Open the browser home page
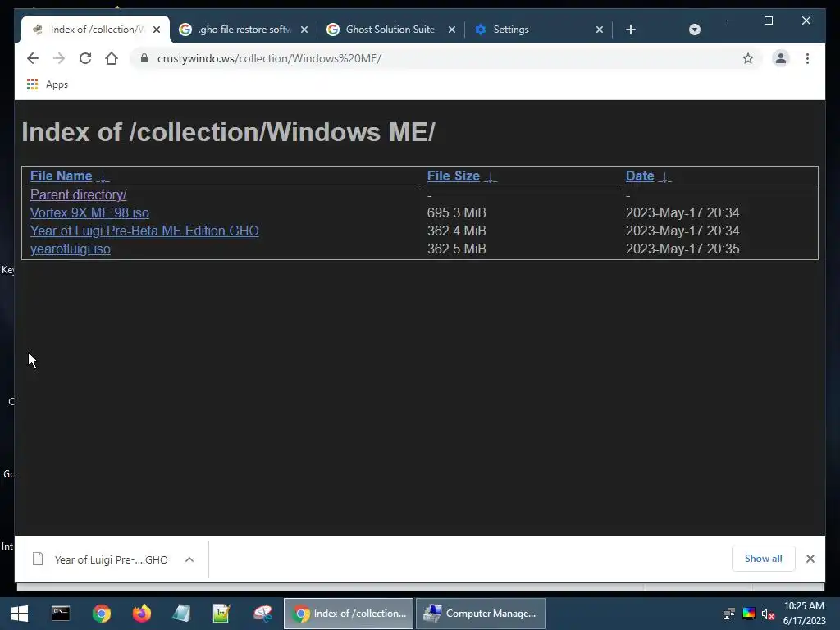Screen dimensions: 840x630 pos(112,58)
